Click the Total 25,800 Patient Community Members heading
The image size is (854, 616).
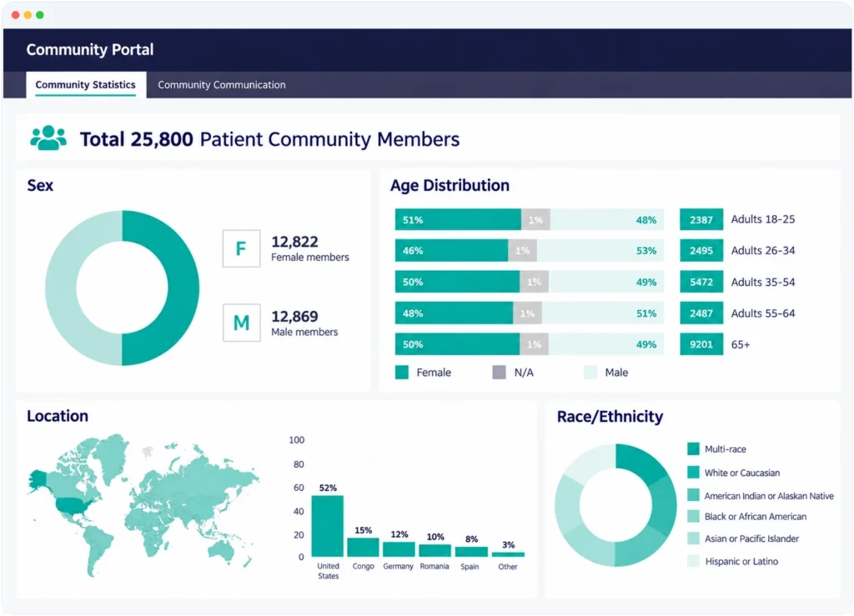270,139
